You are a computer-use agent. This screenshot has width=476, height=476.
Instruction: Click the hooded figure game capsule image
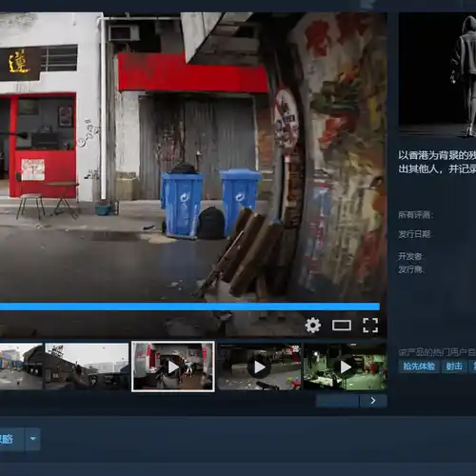pyautogui.click(x=437, y=74)
